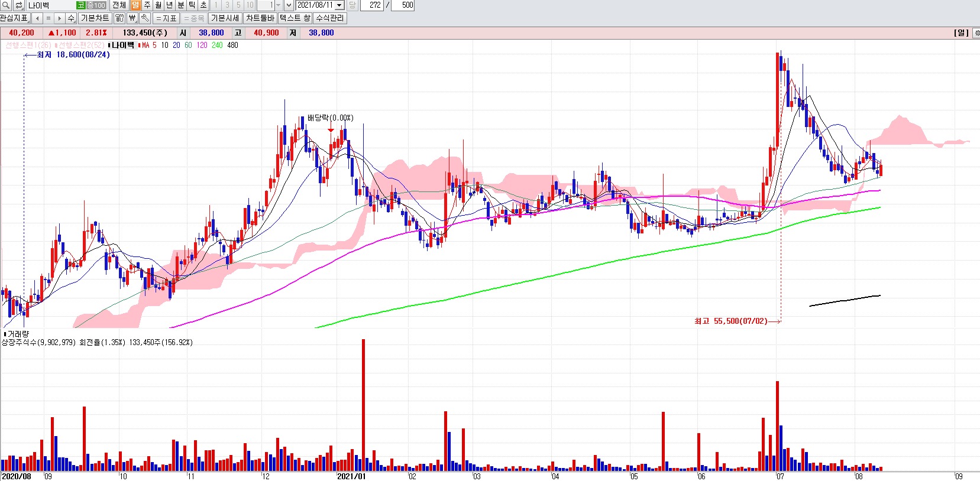Click the =종목 button
The image size is (980, 481).
click(x=194, y=18)
